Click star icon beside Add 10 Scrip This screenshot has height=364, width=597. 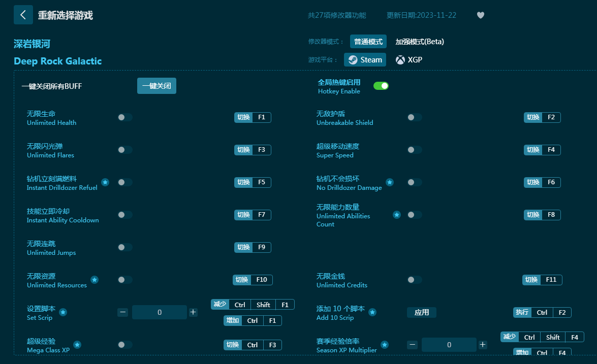pyautogui.click(x=372, y=312)
